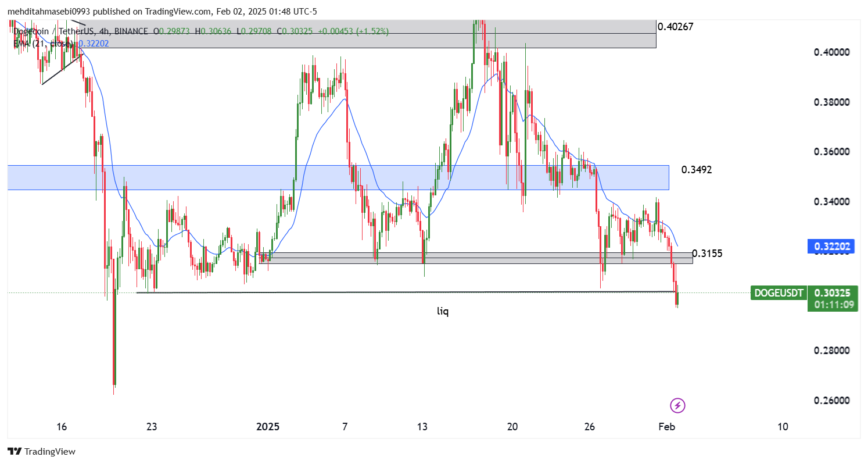Click the 0.40000 price axis label

tap(833, 52)
